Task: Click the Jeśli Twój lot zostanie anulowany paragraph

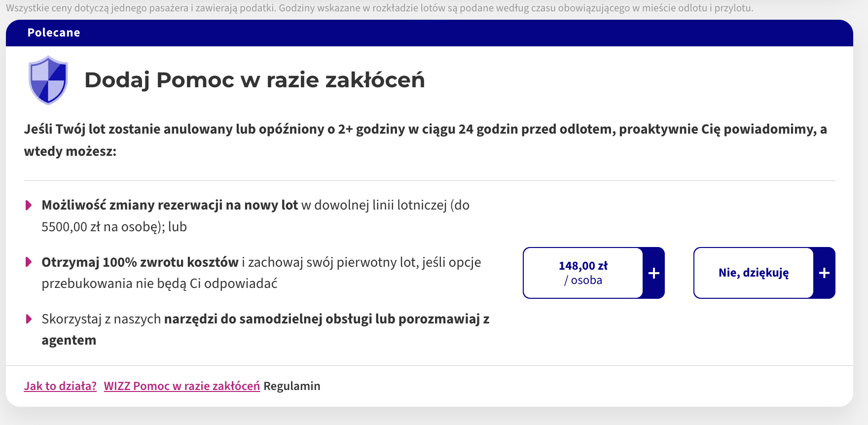Action: (426, 140)
